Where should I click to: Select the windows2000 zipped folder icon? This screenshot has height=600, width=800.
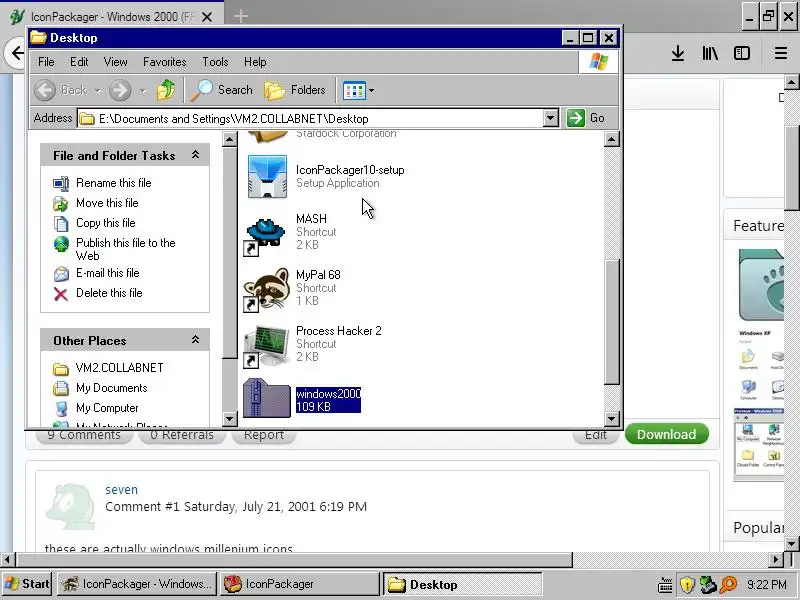[266, 398]
